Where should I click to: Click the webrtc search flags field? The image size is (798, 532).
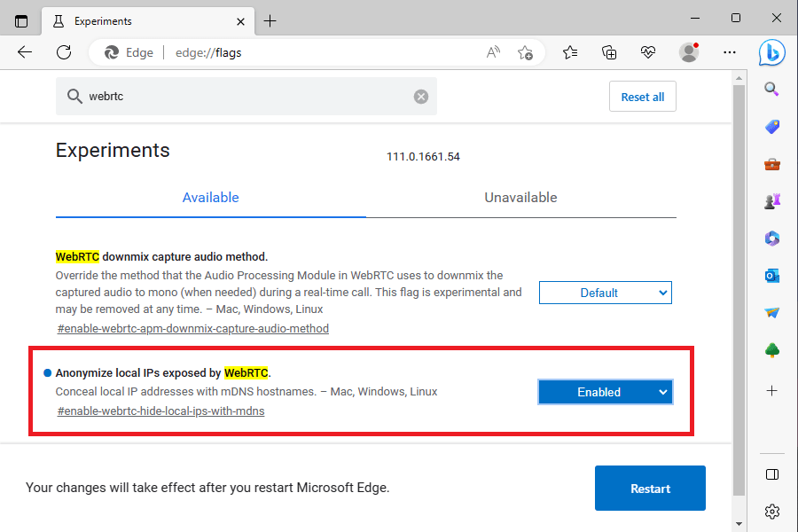click(x=246, y=97)
